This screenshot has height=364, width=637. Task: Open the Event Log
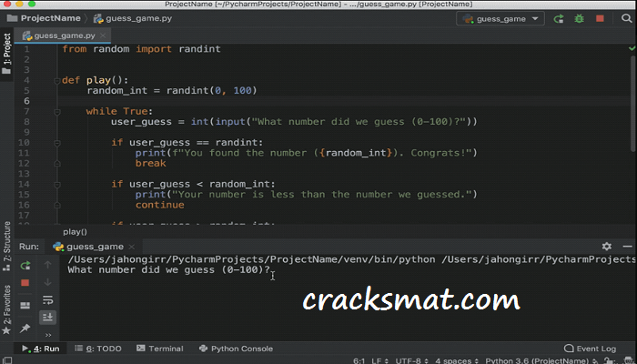tap(591, 349)
